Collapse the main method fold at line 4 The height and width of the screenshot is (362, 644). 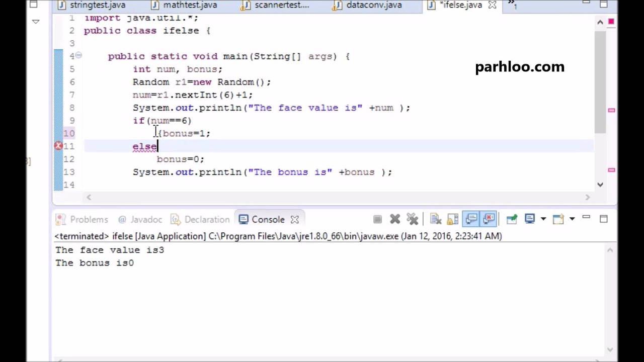click(x=78, y=56)
